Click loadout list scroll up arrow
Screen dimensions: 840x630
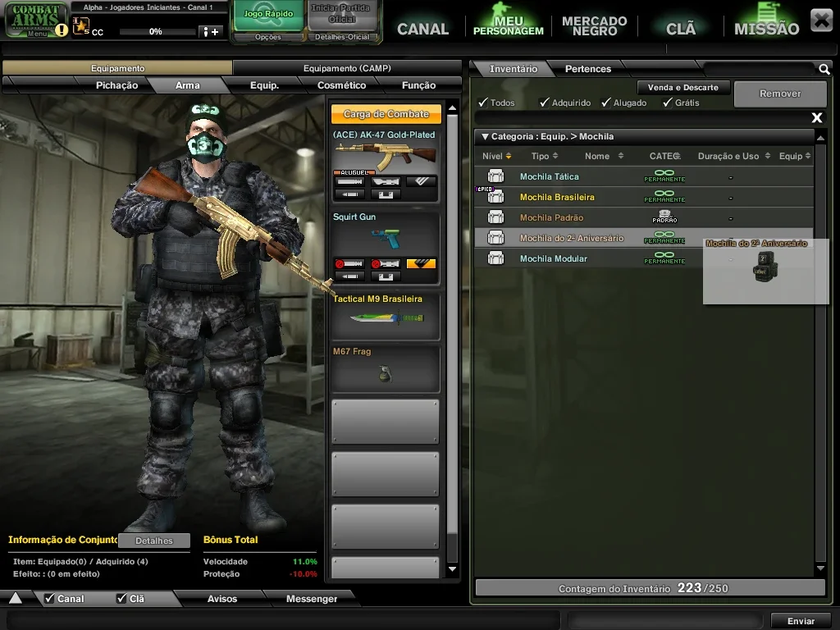(452, 108)
